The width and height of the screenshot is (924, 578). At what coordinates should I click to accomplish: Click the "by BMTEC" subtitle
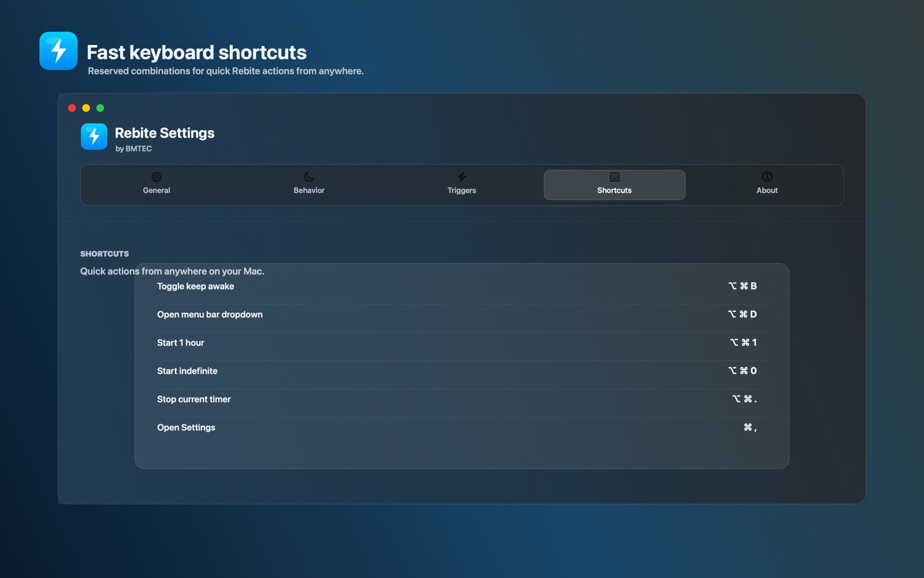coord(133,149)
